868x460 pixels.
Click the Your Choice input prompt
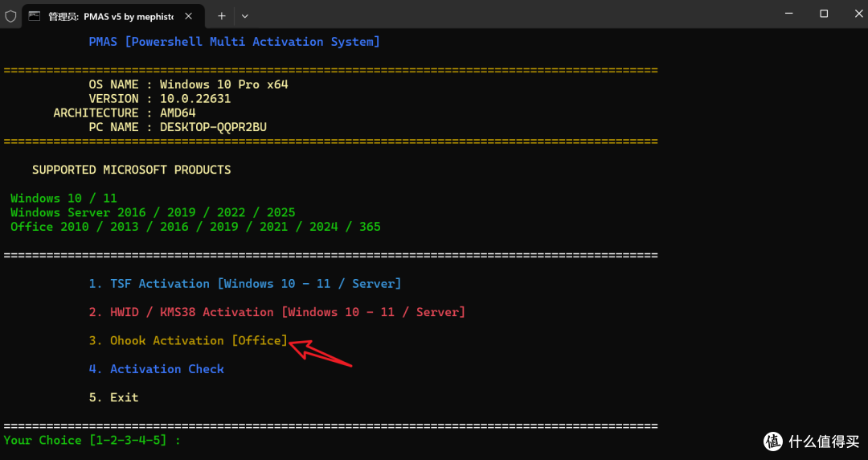92,440
